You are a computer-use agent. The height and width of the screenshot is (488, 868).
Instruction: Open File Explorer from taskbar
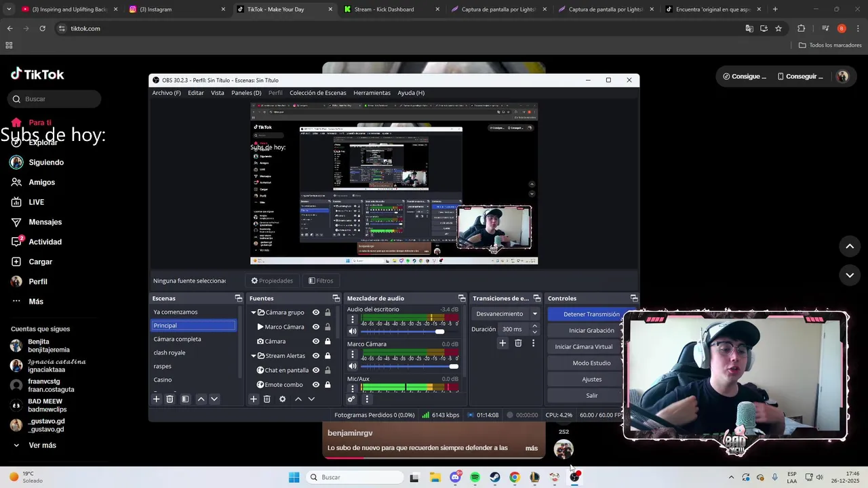click(435, 477)
